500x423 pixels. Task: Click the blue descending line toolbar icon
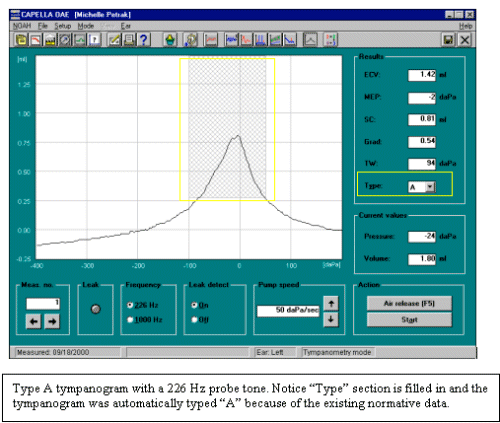click(x=290, y=40)
